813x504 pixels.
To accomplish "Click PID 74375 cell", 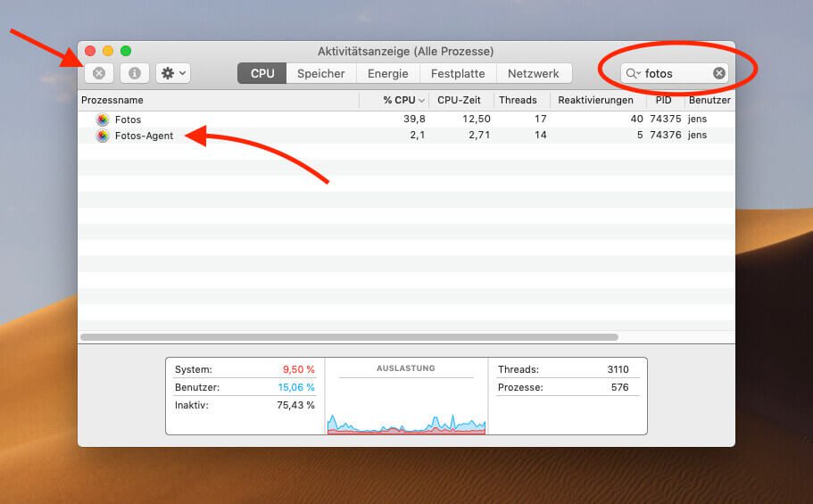I will (x=665, y=119).
